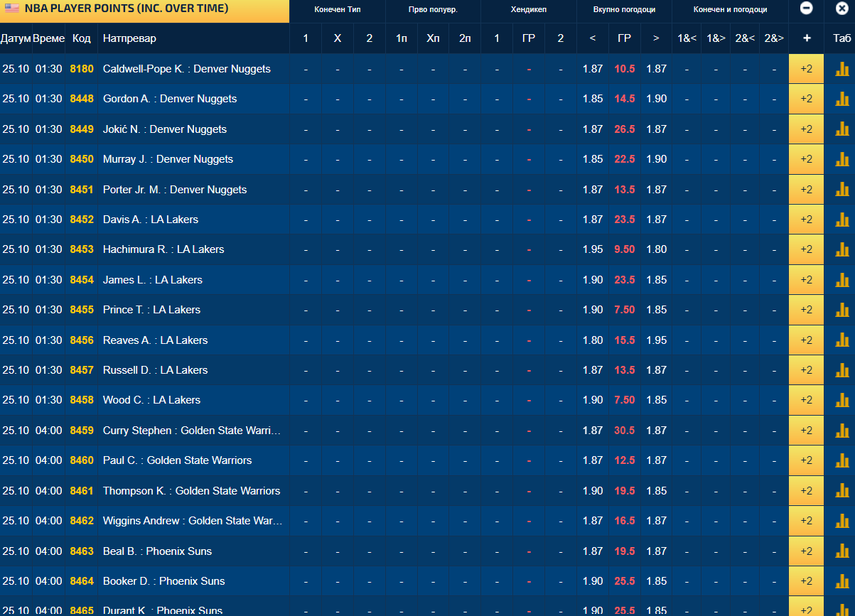Open statistics chart for Wiggins Andrew
This screenshot has height=616, width=855.
(841, 521)
